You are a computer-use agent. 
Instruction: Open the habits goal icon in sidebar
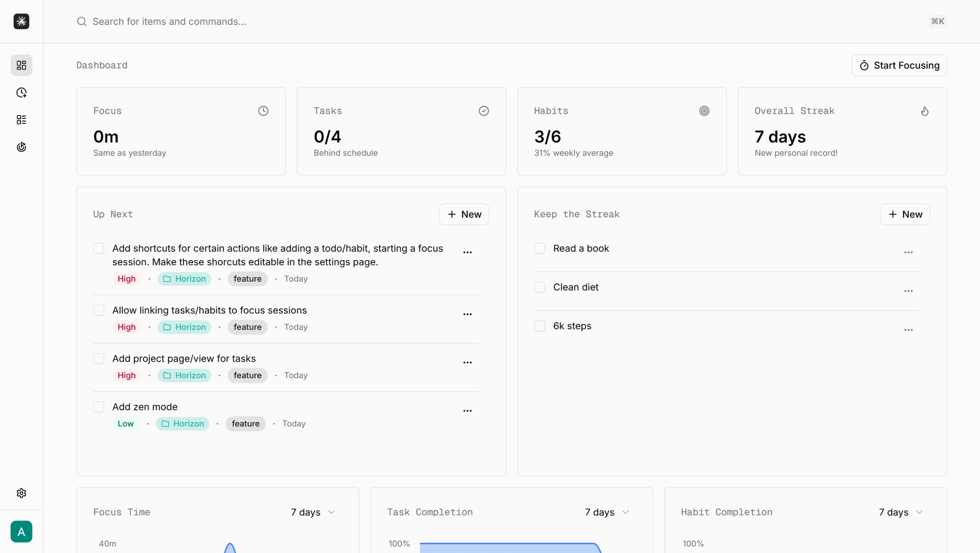[x=21, y=147]
